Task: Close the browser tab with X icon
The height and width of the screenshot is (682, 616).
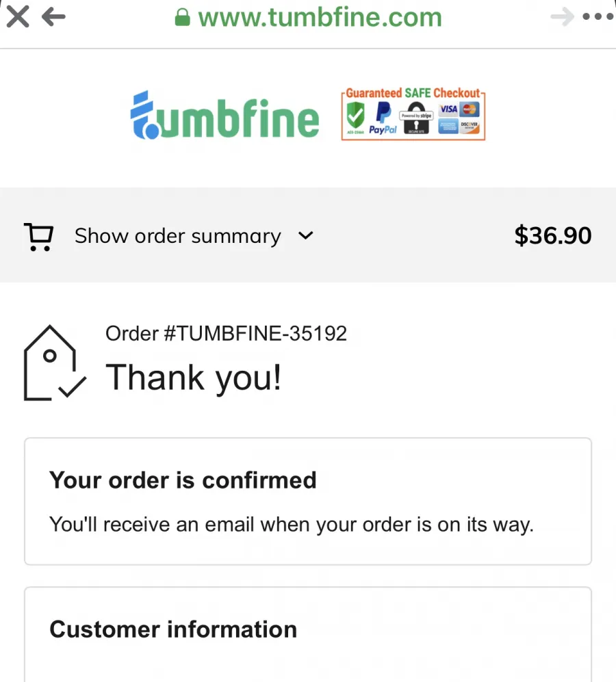Action: 18,16
